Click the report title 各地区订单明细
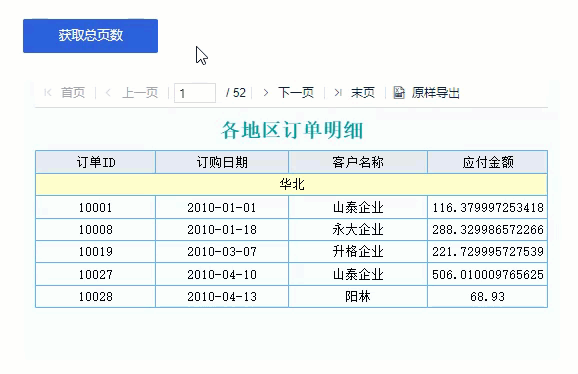The width and height of the screenshot is (578, 374). [x=292, y=130]
